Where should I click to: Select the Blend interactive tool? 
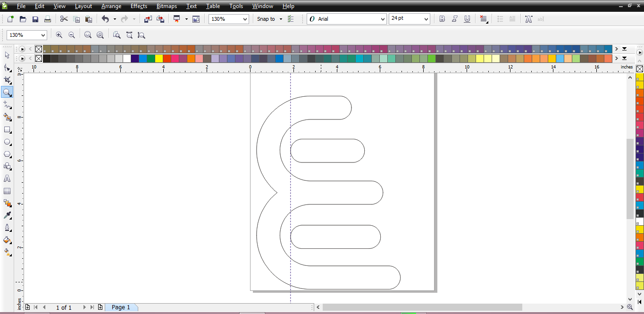[x=7, y=203]
